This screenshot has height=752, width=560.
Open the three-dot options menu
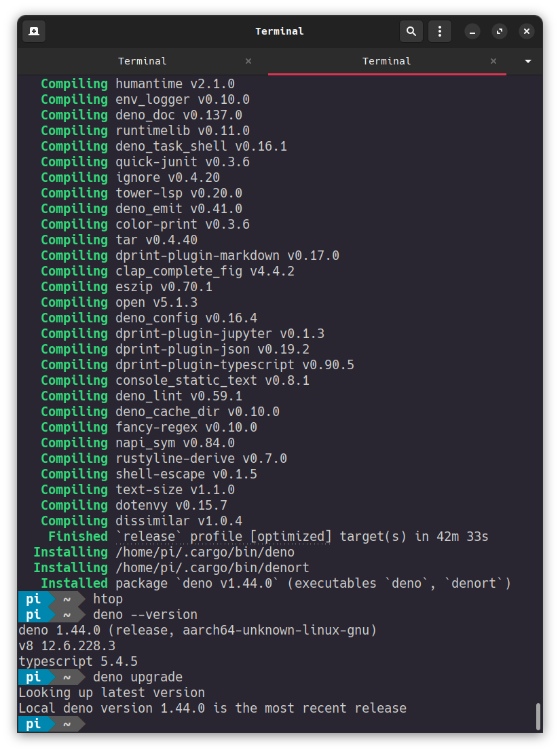point(440,31)
